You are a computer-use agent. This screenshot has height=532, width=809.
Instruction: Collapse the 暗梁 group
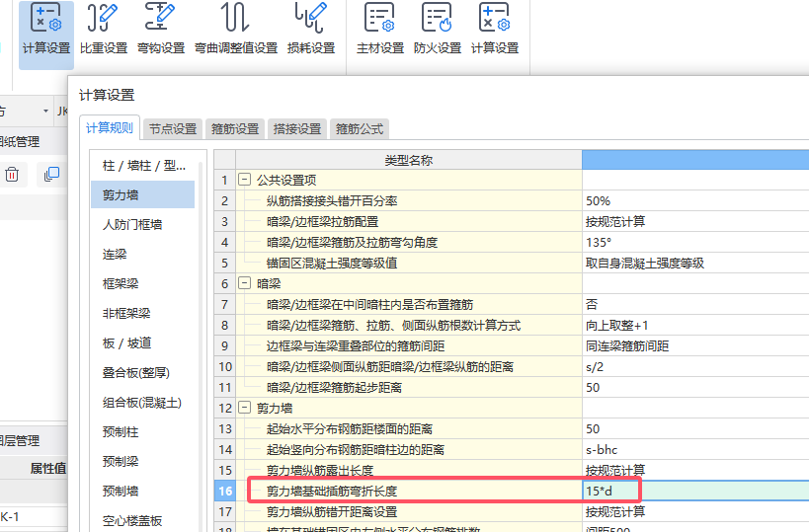(x=244, y=283)
